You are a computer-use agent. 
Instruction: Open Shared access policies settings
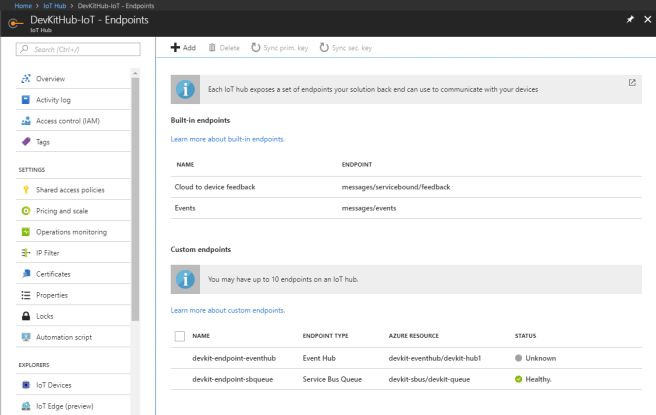click(x=69, y=189)
